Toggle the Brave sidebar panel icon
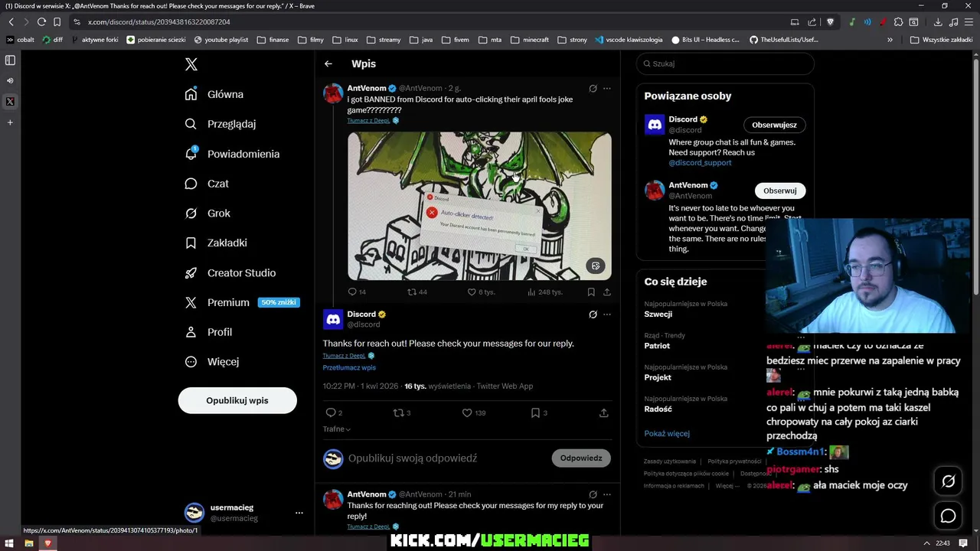The height and width of the screenshot is (551, 980). point(10,60)
